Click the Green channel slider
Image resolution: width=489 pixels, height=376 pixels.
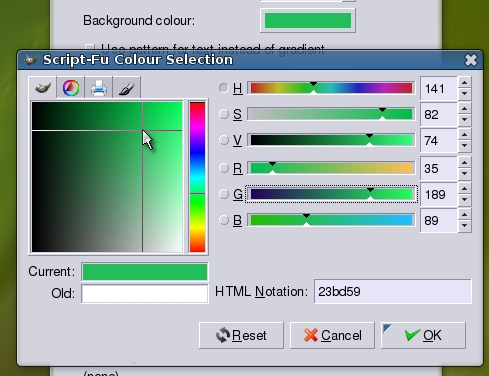[x=331, y=194]
